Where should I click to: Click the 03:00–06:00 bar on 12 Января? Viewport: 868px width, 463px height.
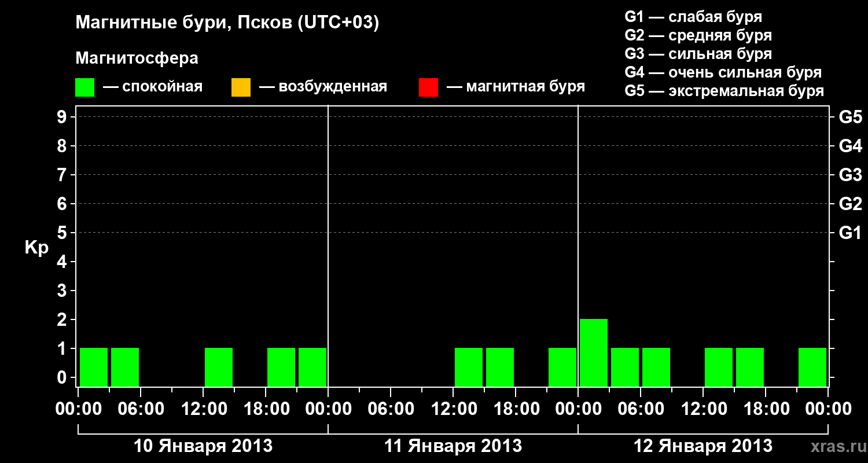click(x=625, y=367)
